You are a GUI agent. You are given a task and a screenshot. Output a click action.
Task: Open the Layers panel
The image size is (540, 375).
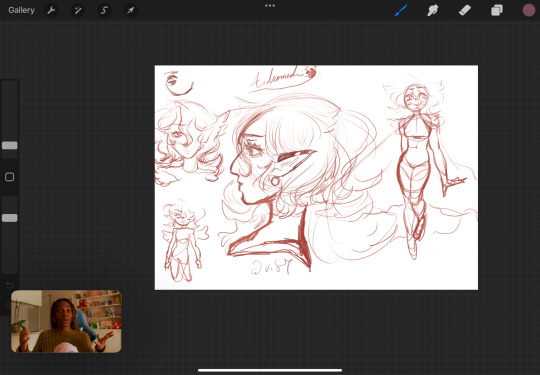click(497, 10)
